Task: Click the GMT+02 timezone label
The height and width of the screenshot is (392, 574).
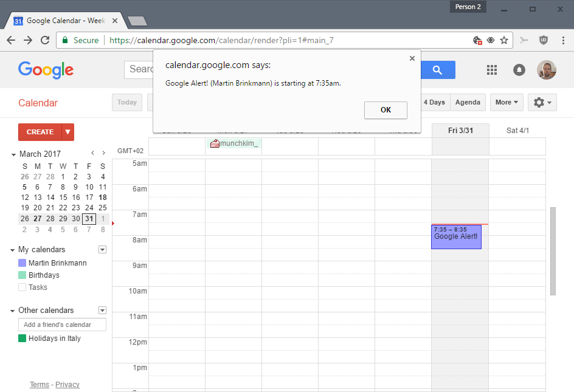Action: click(x=130, y=151)
